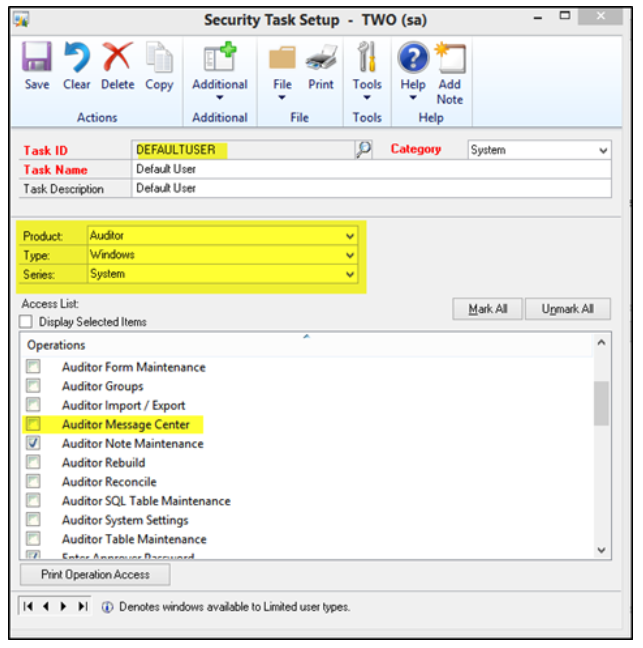The height and width of the screenshot is (648, 643).
Task: Maximize the Security Task Setup window
Action: (x=564, y=16)
